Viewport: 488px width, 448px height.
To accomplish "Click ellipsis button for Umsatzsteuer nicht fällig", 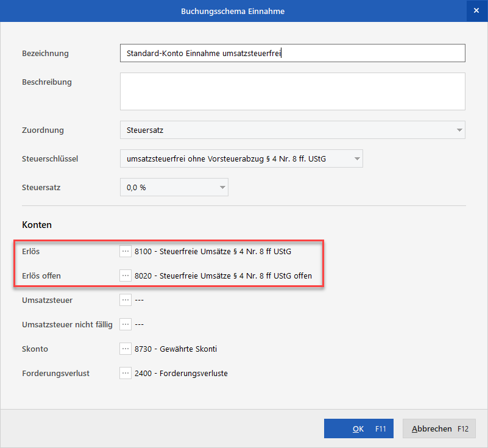I will tap(126, 324).
